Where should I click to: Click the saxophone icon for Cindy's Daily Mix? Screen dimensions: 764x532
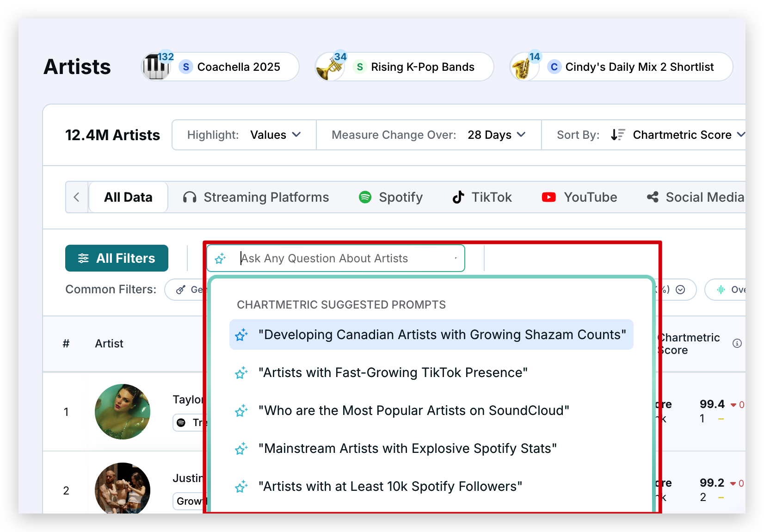523,68
